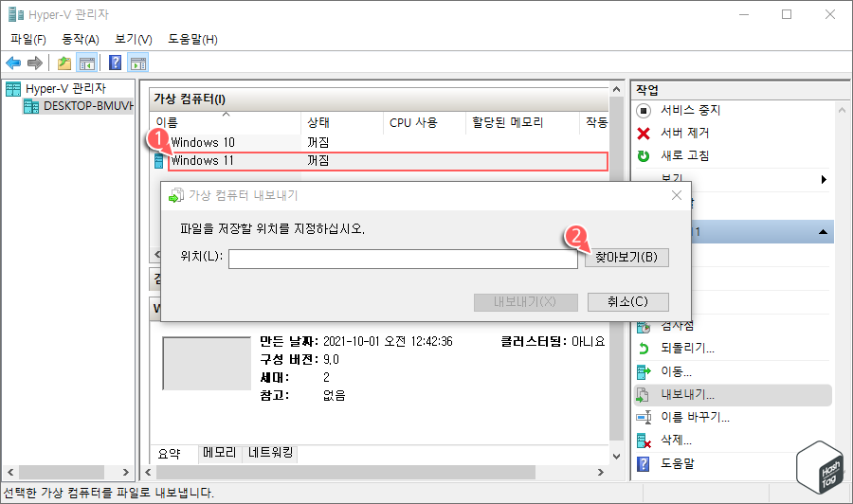Click the 취소(C) cancel button
Screen dimensions: 853x504
(627, 302)
